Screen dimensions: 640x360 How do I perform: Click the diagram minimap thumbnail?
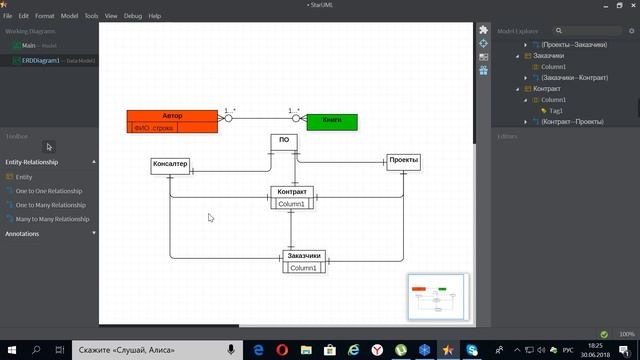click(438, 297)
